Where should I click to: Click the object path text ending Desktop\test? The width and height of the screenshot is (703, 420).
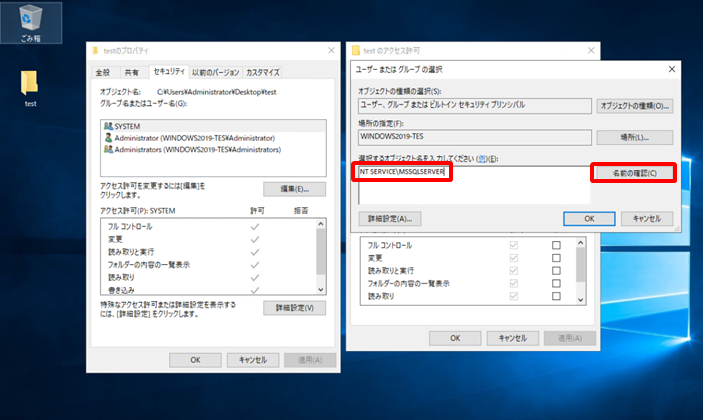tap(217, 92)
